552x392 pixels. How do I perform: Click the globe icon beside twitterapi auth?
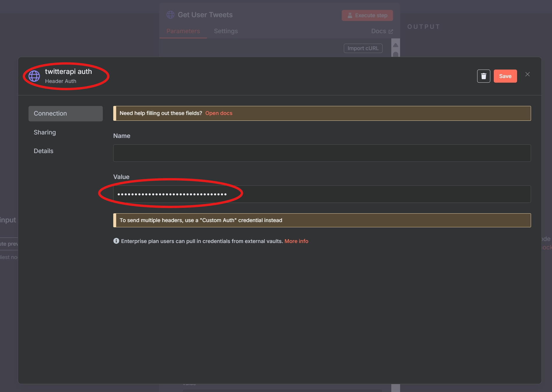pos(34,76)
